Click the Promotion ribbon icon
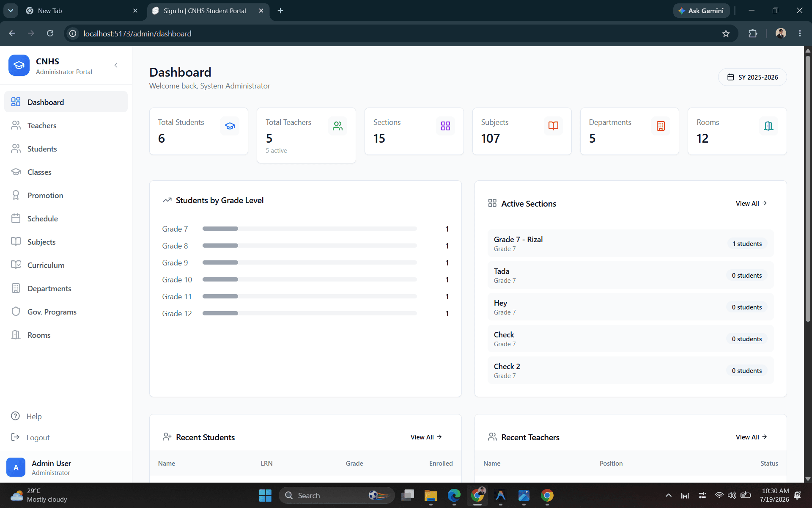 [16, 195]
